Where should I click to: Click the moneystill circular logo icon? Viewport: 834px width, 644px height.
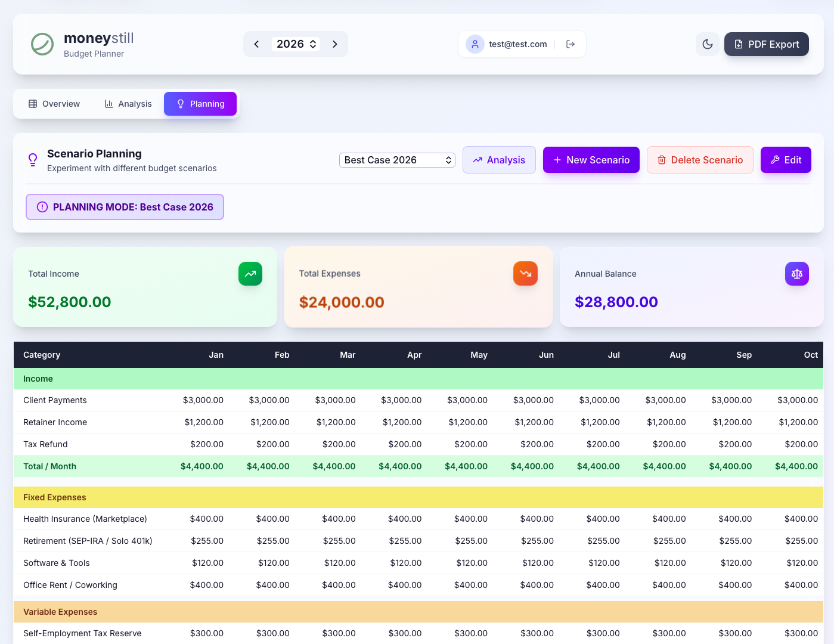click(42, 44)
